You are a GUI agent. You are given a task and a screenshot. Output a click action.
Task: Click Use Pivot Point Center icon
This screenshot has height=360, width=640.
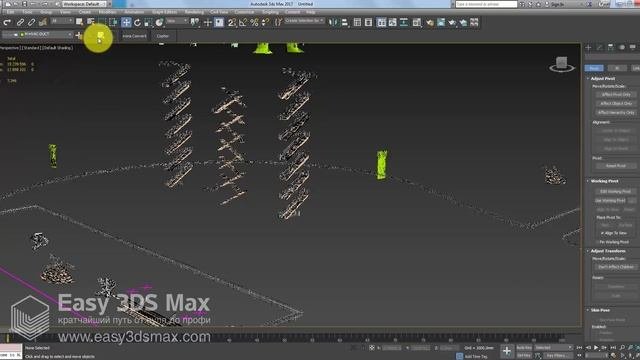[196, 22]
